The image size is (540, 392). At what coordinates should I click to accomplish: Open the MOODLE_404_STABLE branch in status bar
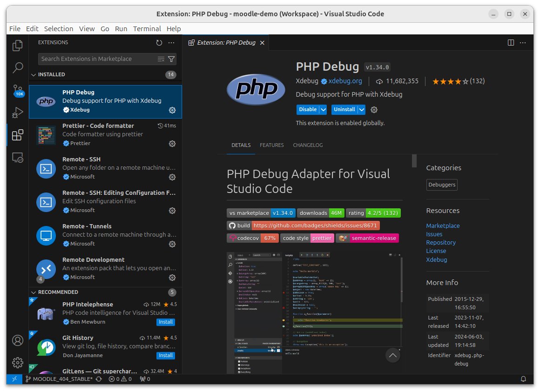59,379
